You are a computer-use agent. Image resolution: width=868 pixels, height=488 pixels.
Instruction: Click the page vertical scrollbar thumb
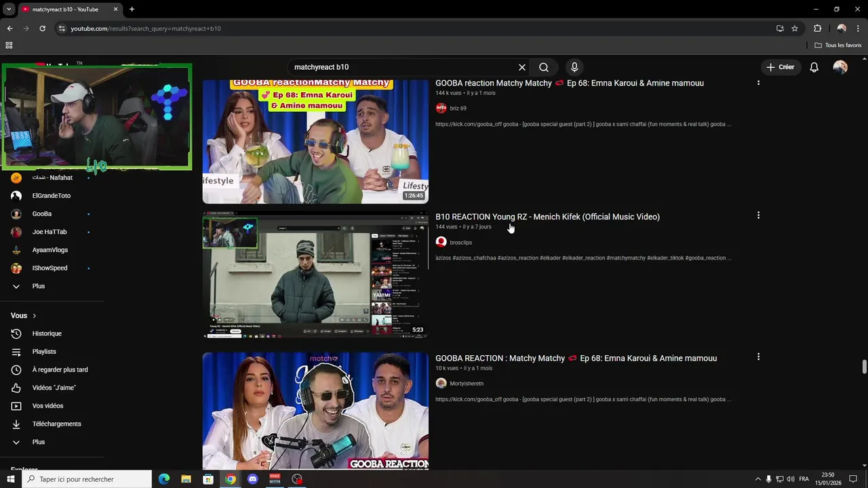pos(864,367)
